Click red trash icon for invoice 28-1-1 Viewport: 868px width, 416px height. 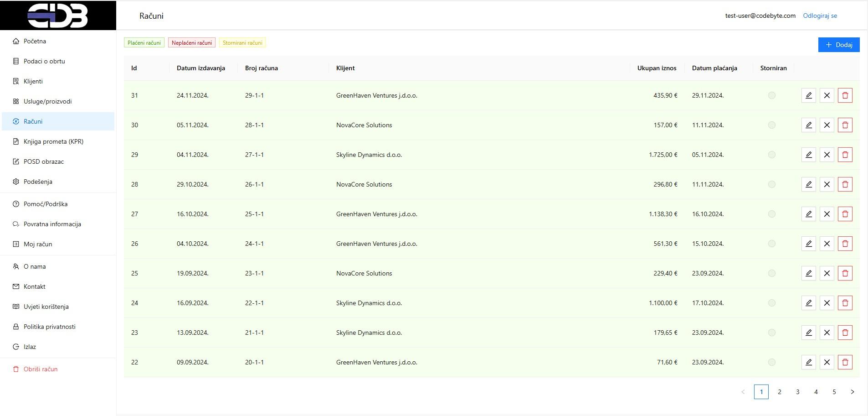[x=845, y=125]
